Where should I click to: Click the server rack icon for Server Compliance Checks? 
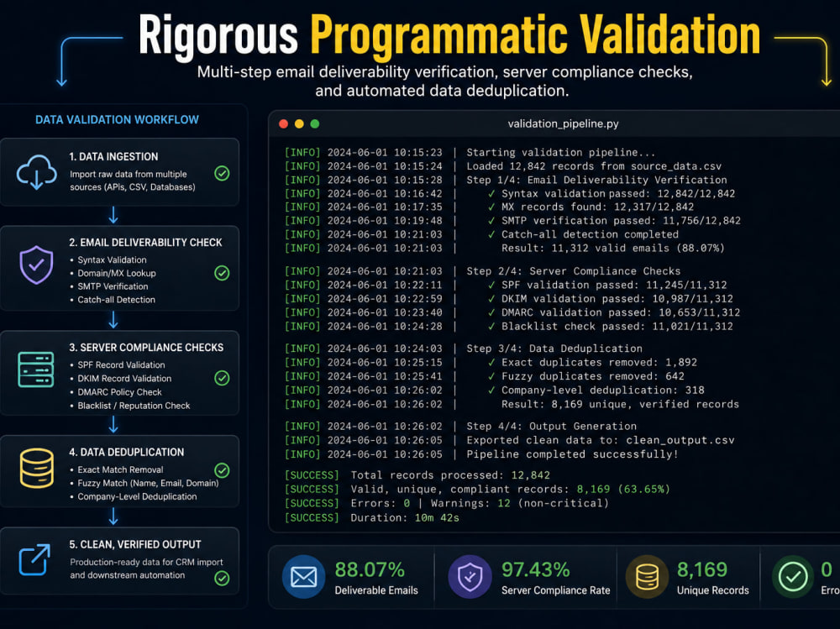pyautogui.click(x=36, y=370)
